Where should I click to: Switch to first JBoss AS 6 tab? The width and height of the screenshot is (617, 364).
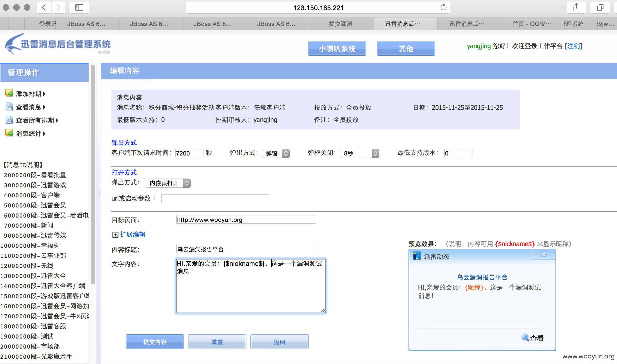(x=86, y=24)
